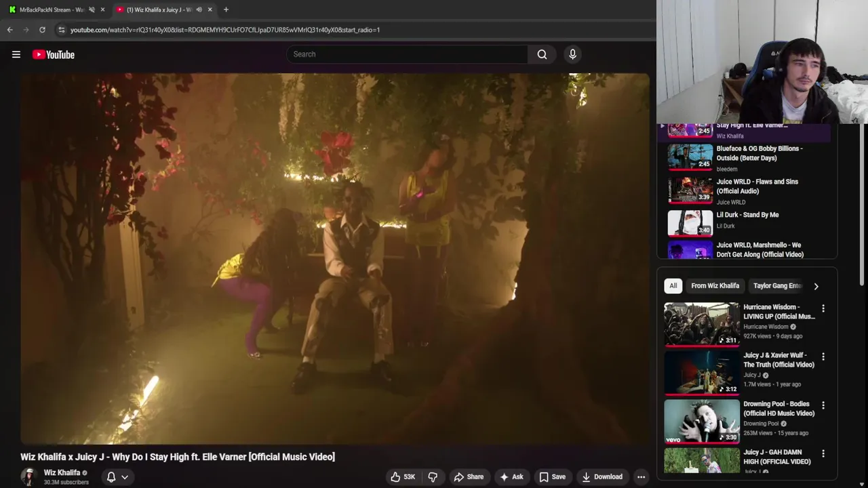Open the YouTube guide hamburger menu
Viewport: 868px width, 488px height.
tap(16, 54)
